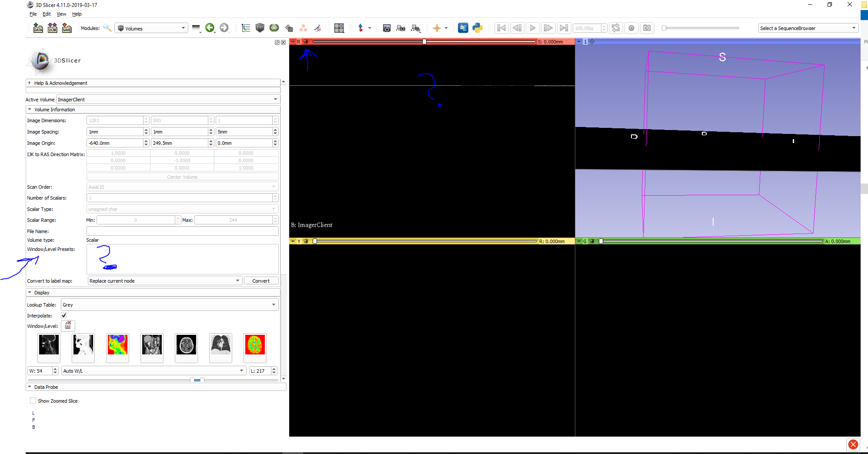
Task: Toggle the Interpolate checkbox
Action: point(63,315)
